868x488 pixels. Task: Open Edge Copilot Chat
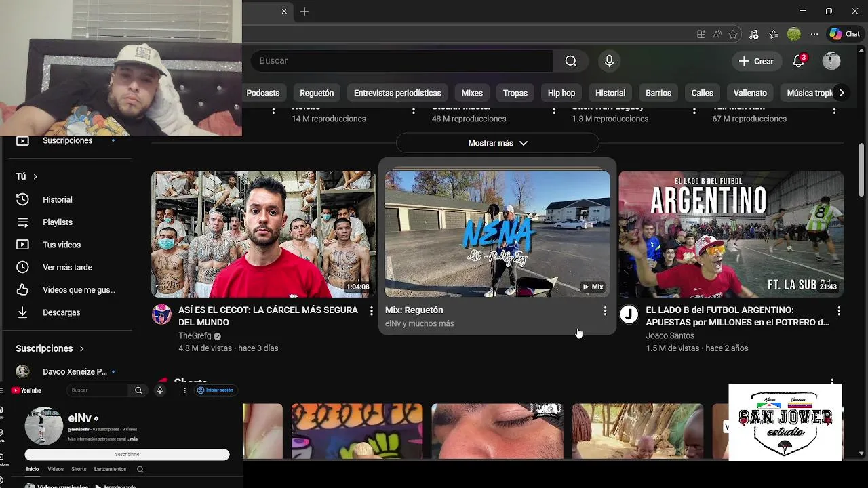point(844,34)
